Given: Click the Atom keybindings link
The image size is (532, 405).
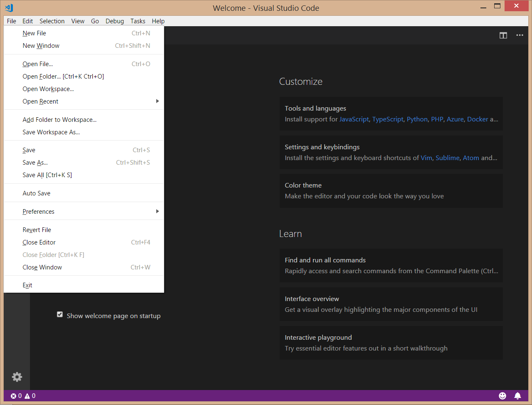Looking at the screenshot, I should click(x=471, y=158).
